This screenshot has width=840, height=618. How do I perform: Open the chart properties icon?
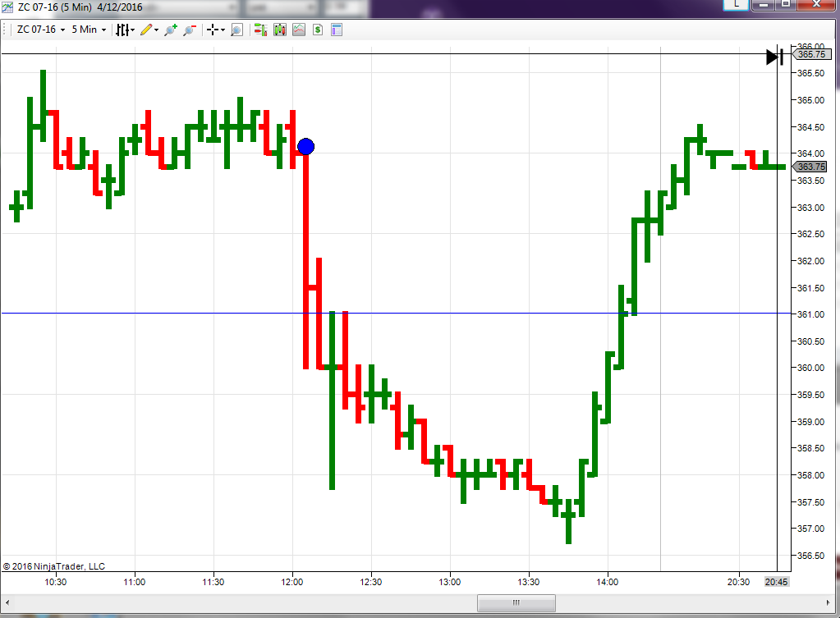pyautogui.click(x=337, y=30)
